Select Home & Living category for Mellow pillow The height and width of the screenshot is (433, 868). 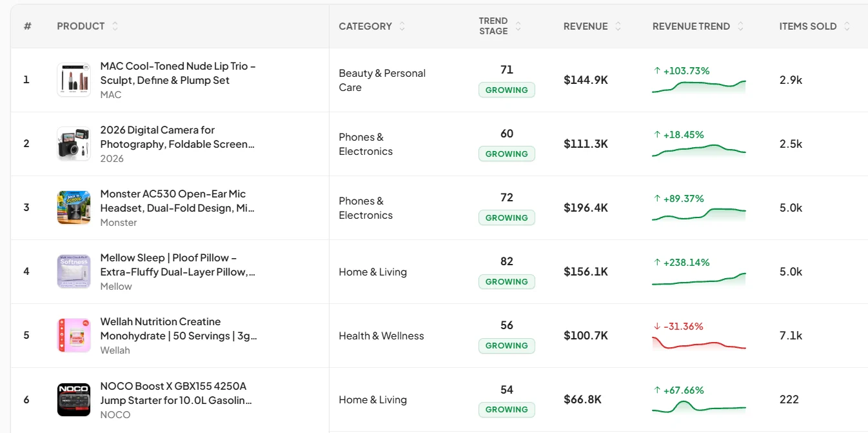373,272
